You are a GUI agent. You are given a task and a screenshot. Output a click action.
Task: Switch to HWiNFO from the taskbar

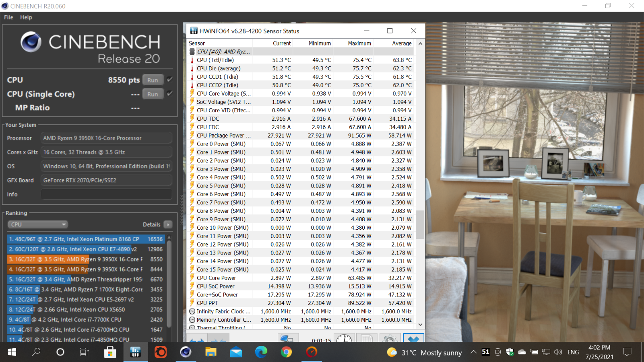click(135, 352)
